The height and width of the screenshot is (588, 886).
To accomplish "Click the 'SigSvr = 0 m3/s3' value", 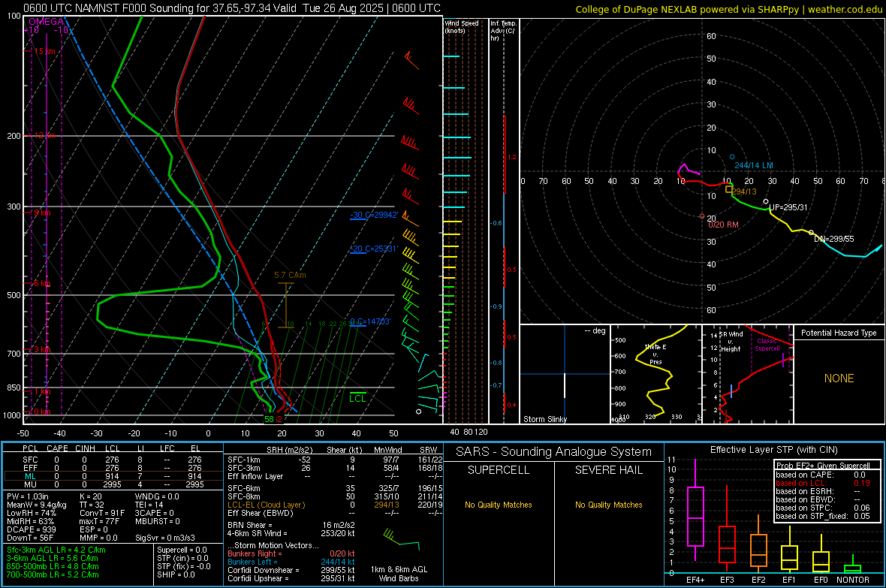I will (x=165, y=538).
